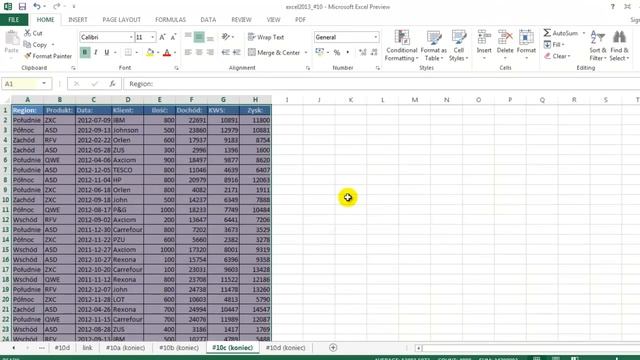Copy the selected cells
Screen dimensions: 640x360
[x=36, y=44]
